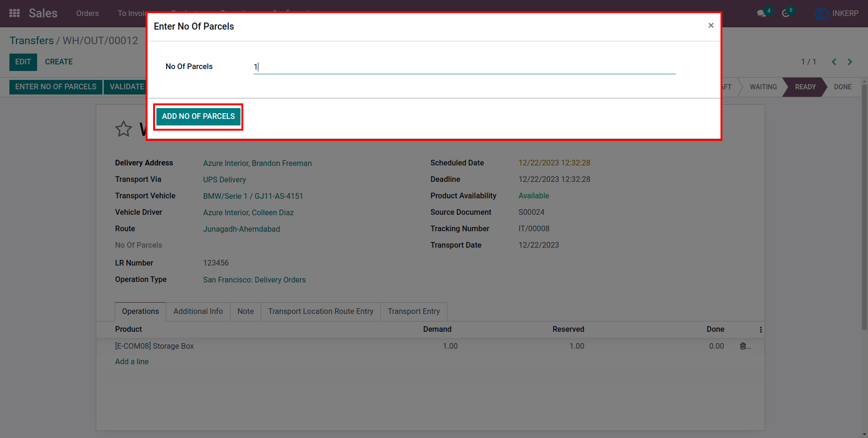Click the Done column header

715,329
